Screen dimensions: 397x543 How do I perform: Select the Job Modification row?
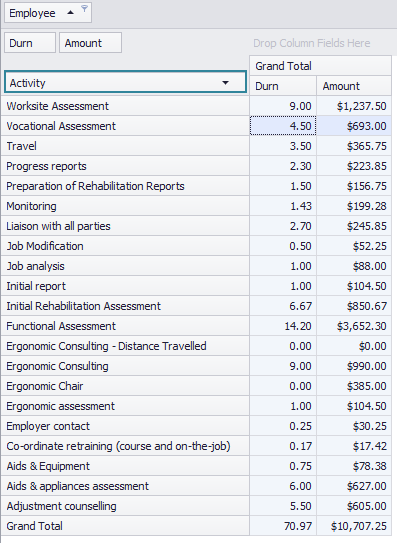pyautogui.click(x=125, y=246)
